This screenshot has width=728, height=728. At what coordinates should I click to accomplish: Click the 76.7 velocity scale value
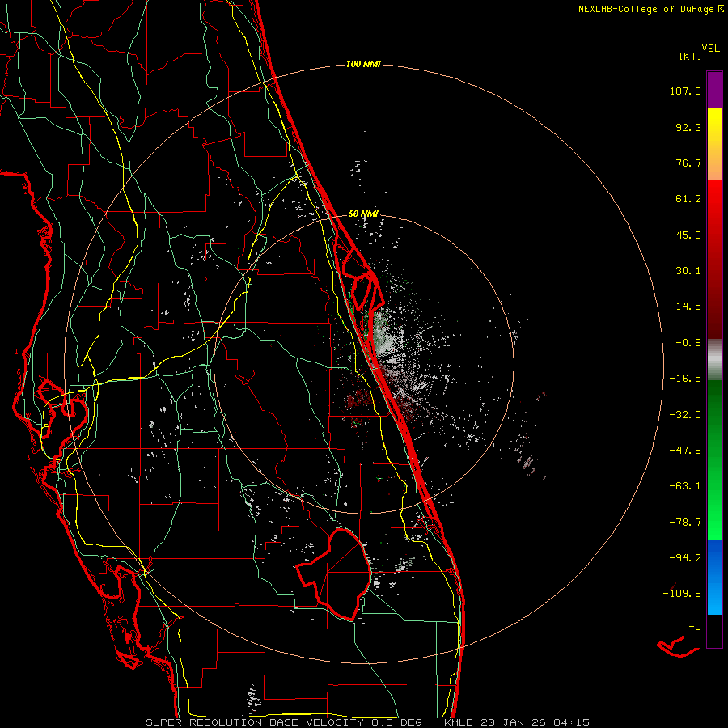click(x=688, y=163)
